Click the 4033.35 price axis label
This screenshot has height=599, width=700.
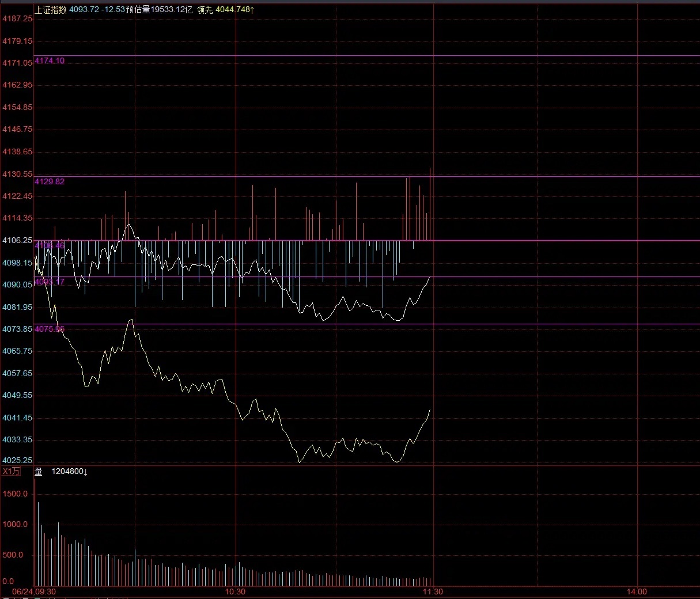coord(17,439)
